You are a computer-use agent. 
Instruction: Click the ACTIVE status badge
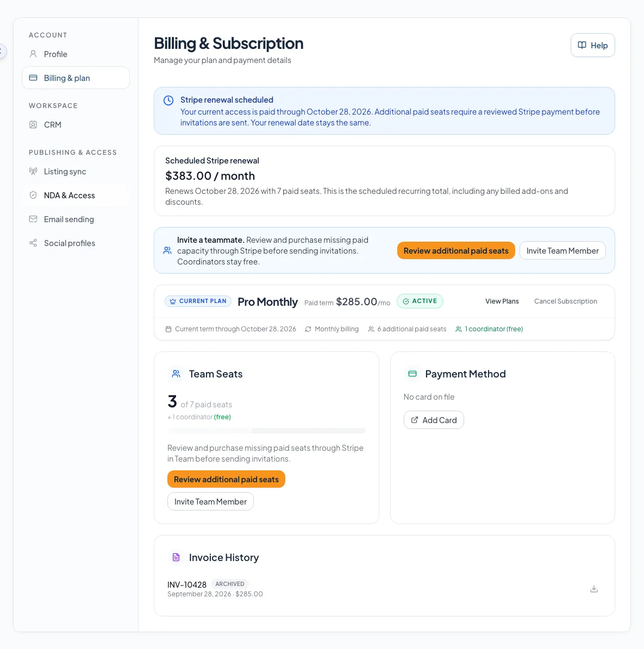tap(420, 301)
